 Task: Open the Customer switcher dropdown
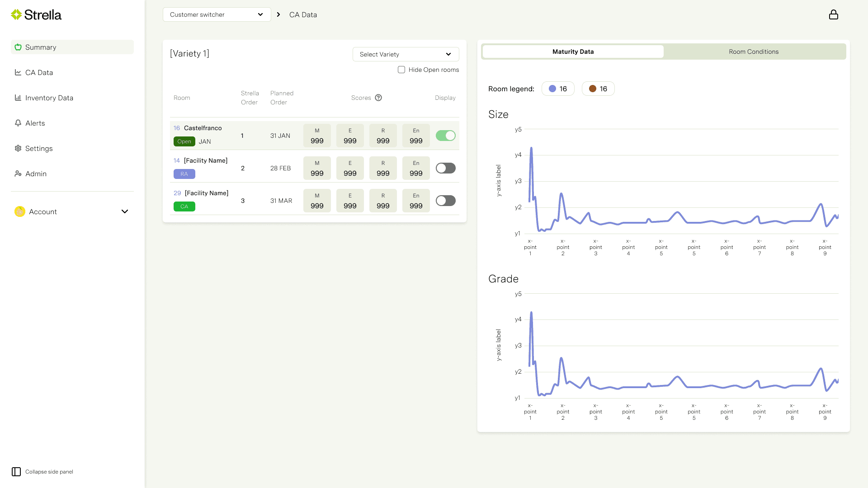(x=217, y=14)
